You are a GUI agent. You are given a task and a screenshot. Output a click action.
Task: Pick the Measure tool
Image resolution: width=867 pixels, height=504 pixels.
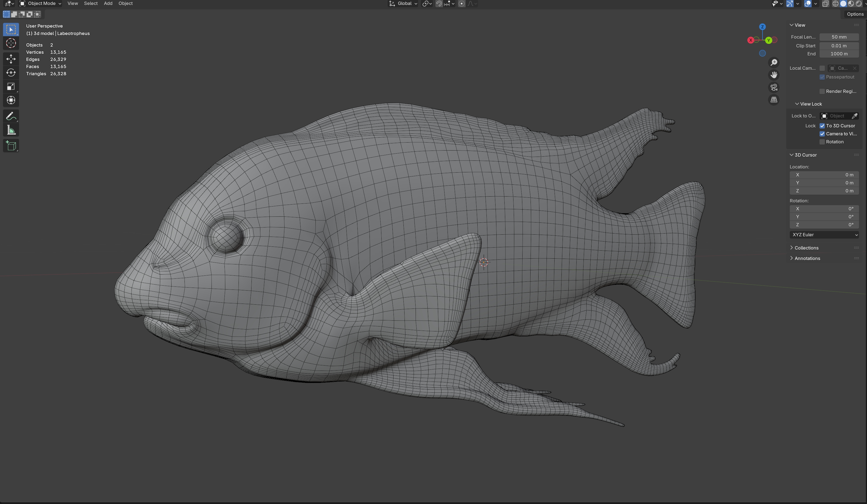coord(11,130)
